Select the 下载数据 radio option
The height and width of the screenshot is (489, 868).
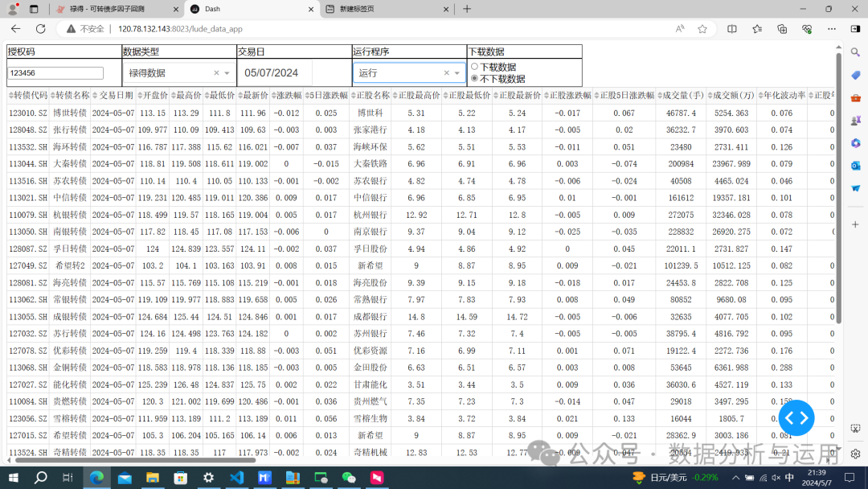click(x=474, y=67)
